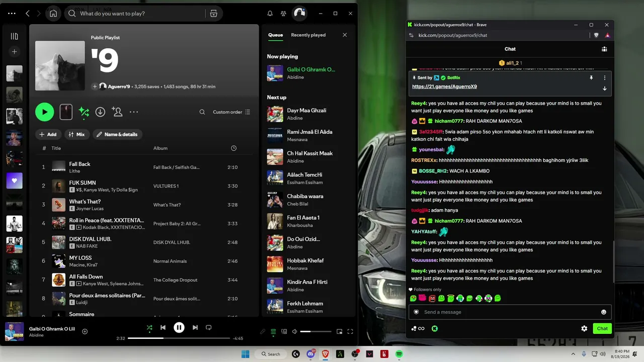Skip to the next track
This screenshot has height=362, width=644.
pyautogui.click(x=195, y=327)
